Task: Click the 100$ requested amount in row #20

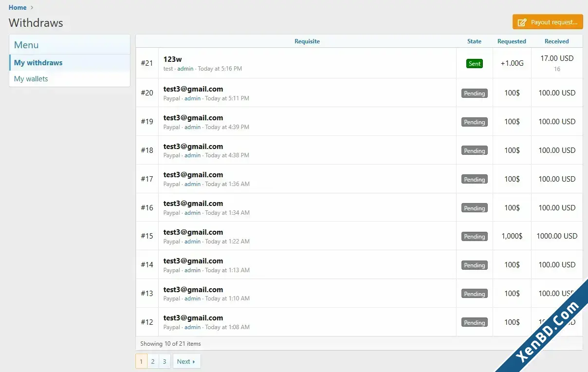Action: [512, 93]
